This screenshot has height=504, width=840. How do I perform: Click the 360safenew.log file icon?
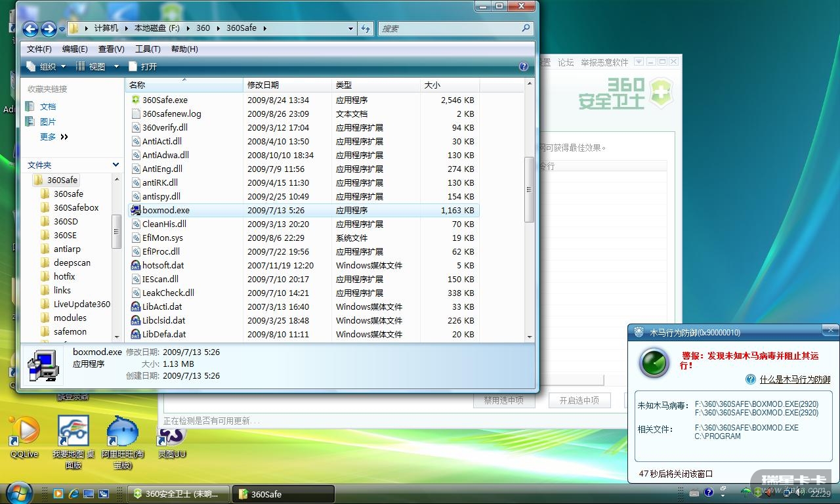(x=136, y=114)
